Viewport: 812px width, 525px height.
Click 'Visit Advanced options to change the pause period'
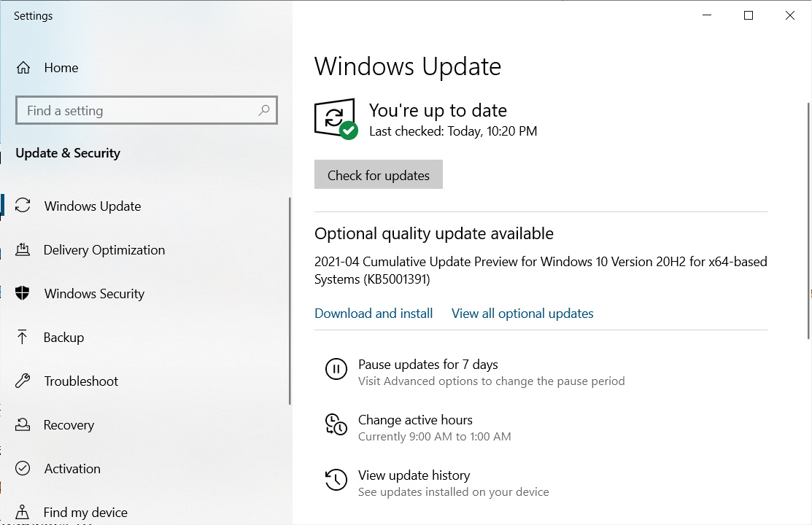click(492, 381)
